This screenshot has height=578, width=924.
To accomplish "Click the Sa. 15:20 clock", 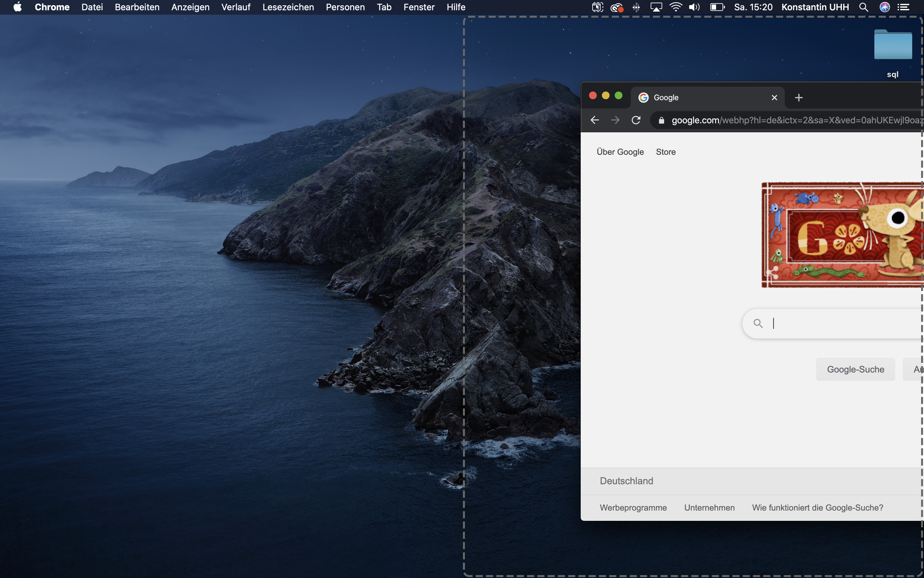I will tap(753, 7).
